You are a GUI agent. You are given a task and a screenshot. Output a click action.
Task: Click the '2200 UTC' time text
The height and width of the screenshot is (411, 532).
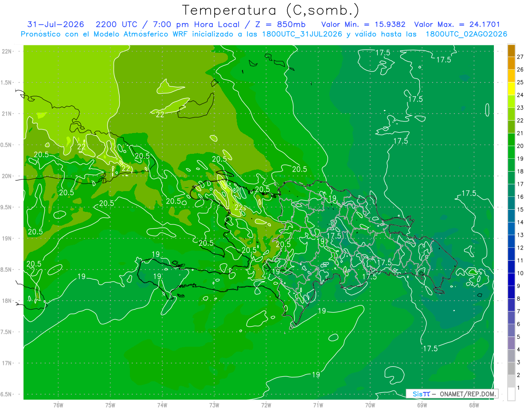click(x=117, y=24)
